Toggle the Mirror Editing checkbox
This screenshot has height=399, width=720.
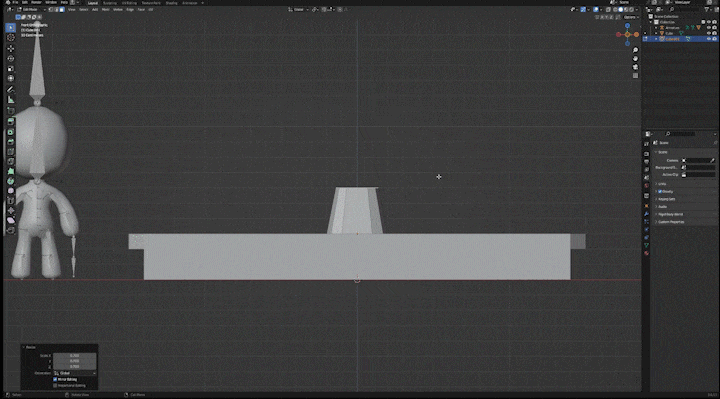pyautogui.click(x=55, y=379)
